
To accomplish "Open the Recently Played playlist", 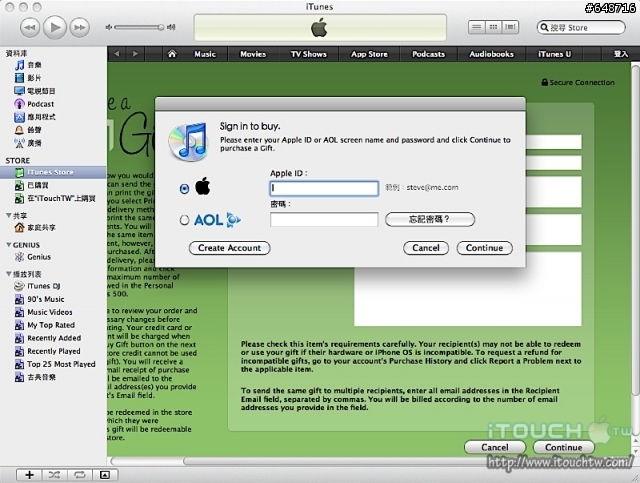I will (47, 352).
